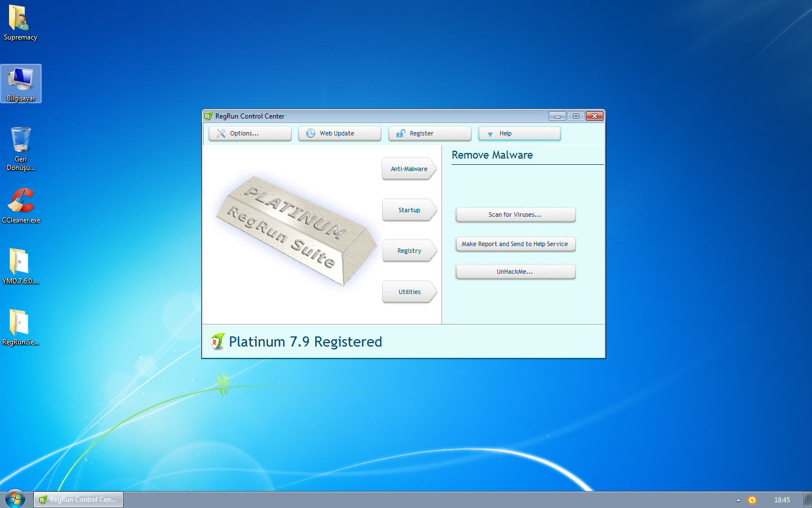Click the Platinum RegRun Suite bar image
812x508 pixels.
click(x=297, y=231)
